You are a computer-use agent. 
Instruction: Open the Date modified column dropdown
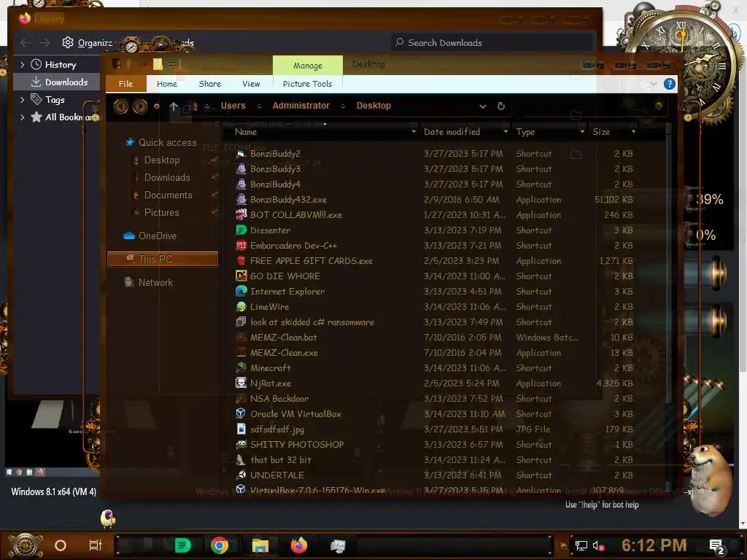point(506,132)
